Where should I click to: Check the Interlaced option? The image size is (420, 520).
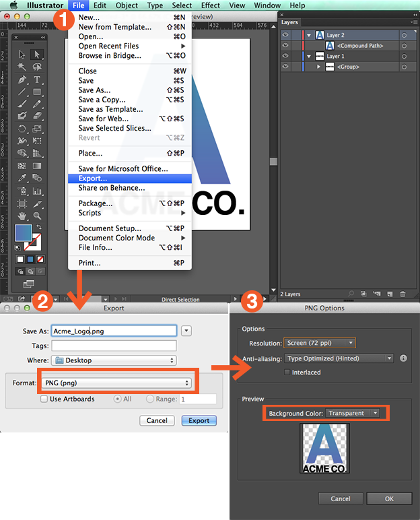[x=287, y=372]
